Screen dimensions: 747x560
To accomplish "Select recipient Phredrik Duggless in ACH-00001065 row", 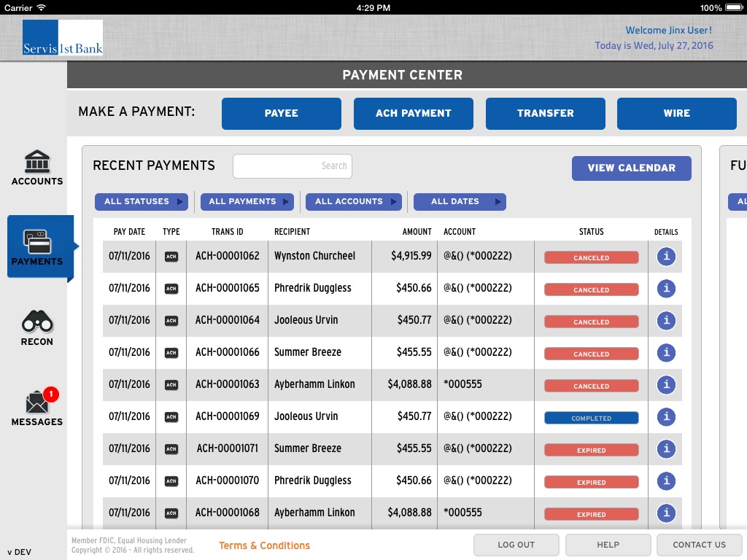I will click(312, 288).
